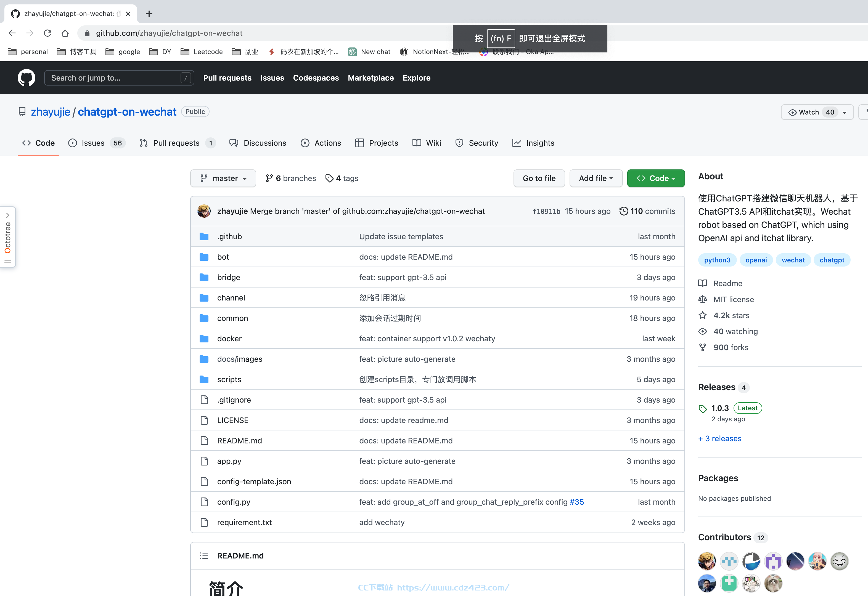Reload the page with refresh icon
This screenshot has width=868, height=596.
click(x=47, y=33)
